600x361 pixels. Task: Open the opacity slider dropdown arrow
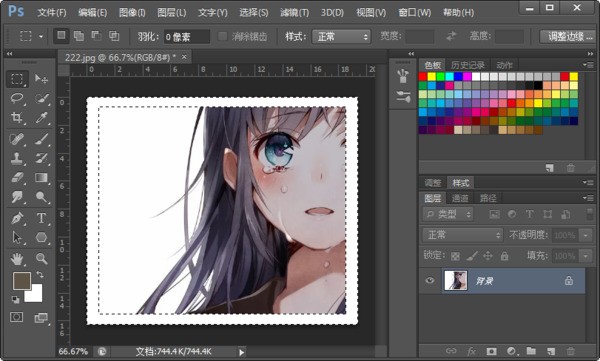(x=585, y=235)
